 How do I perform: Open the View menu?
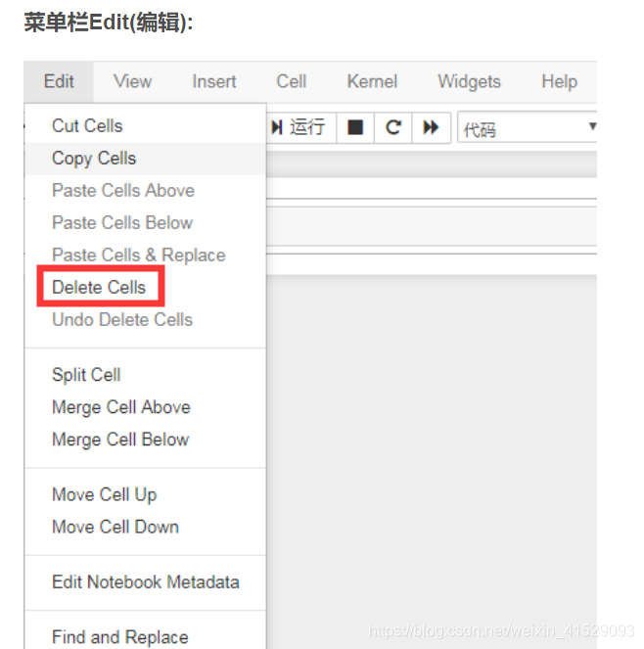(133, 81)
